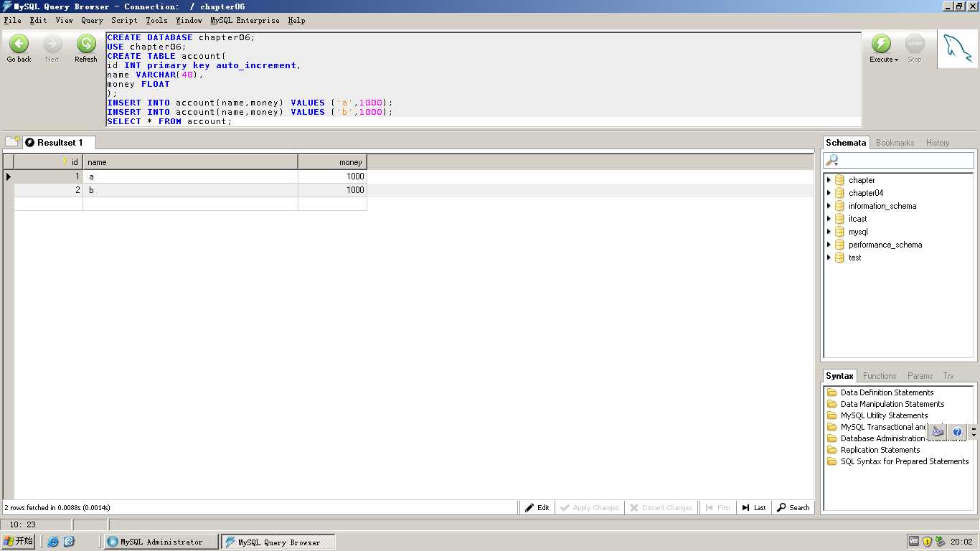The width and height of the screenshot is (980, 551).
Task: Open the MySQL Enterprise menu
Action: [245, 21]
